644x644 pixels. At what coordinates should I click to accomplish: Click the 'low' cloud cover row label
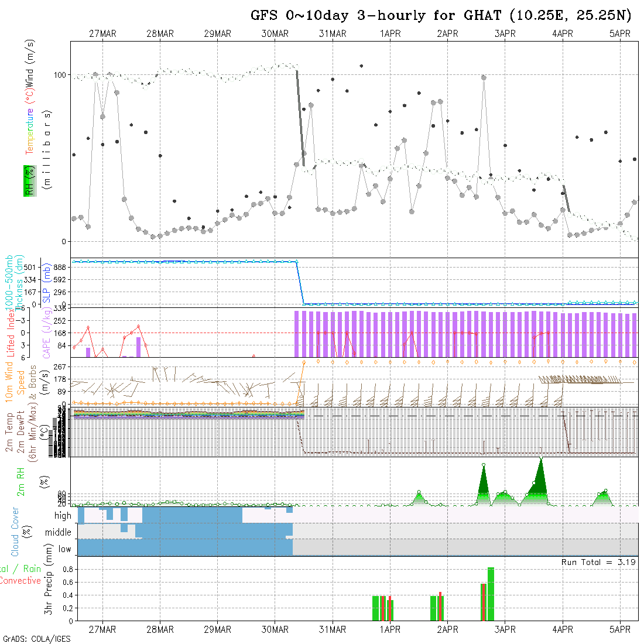[64, 549]
